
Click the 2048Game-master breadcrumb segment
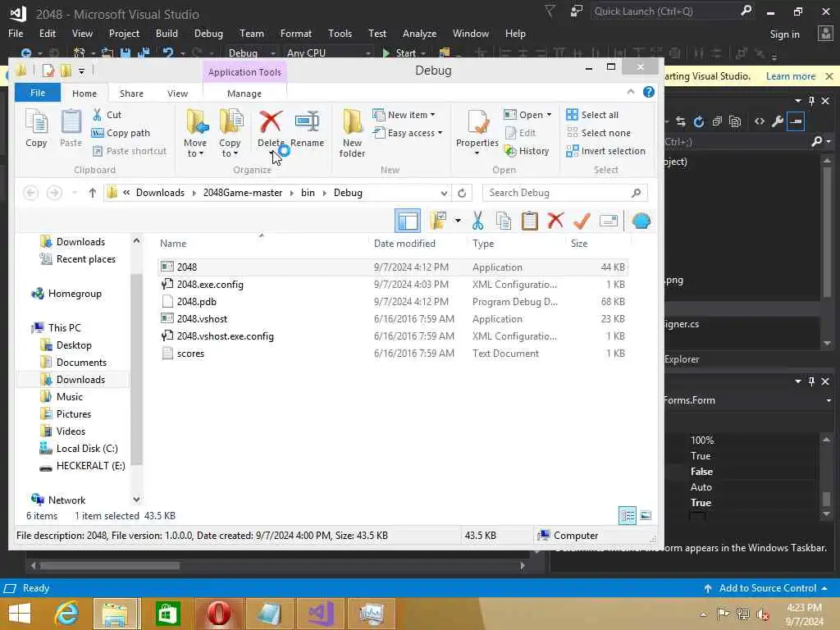[243, 193]
